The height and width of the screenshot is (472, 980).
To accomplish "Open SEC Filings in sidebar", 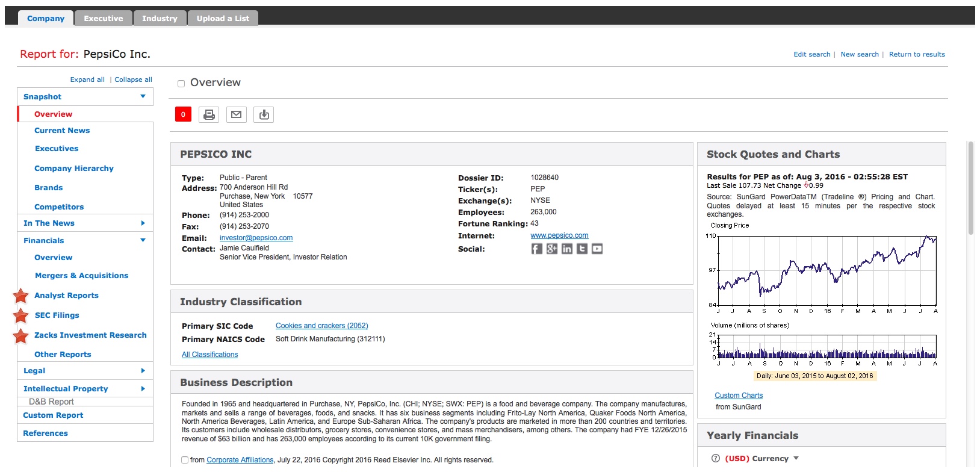I will coord(57,315).
